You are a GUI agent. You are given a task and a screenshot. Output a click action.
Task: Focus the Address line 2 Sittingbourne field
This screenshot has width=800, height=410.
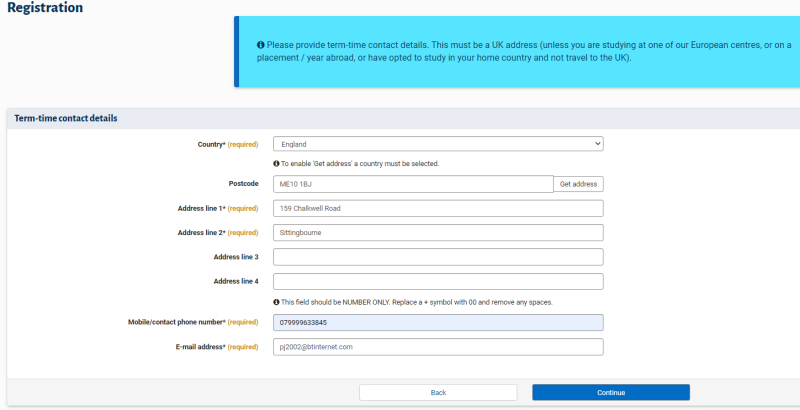438,233
